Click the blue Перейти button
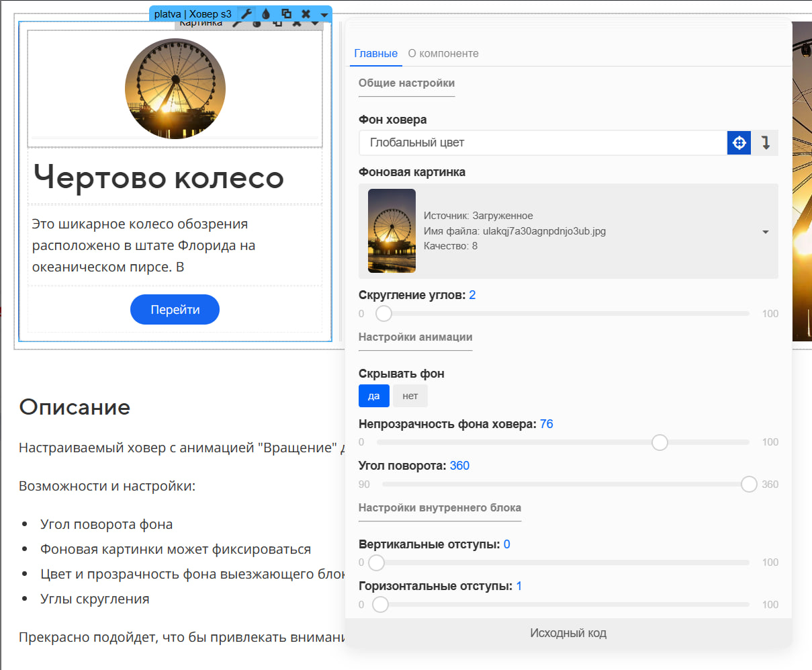The height and width of the screenshot is (670, 812). [175, 310]
